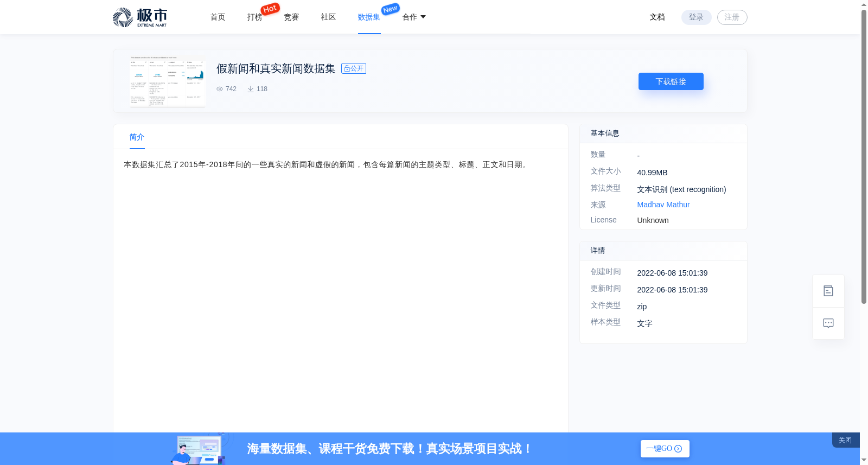Select the 数据集 datasets tab
Image resolution: width=868 pixels, height=465 pixels.
pos(369,17)
